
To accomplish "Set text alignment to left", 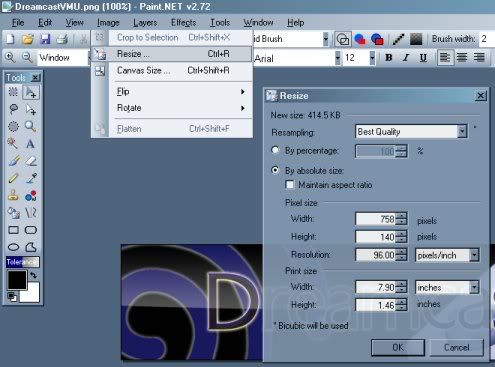I will click(445, 58).
